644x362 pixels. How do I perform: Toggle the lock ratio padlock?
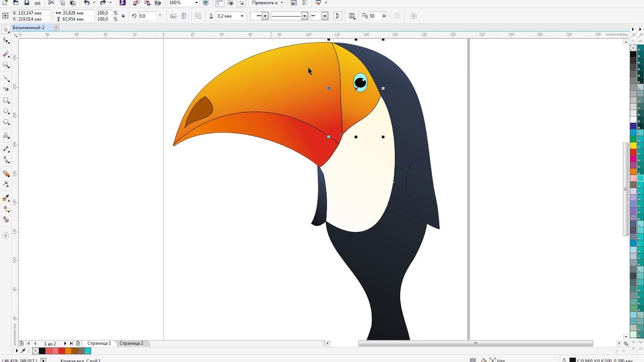click(x=124, y=16)
